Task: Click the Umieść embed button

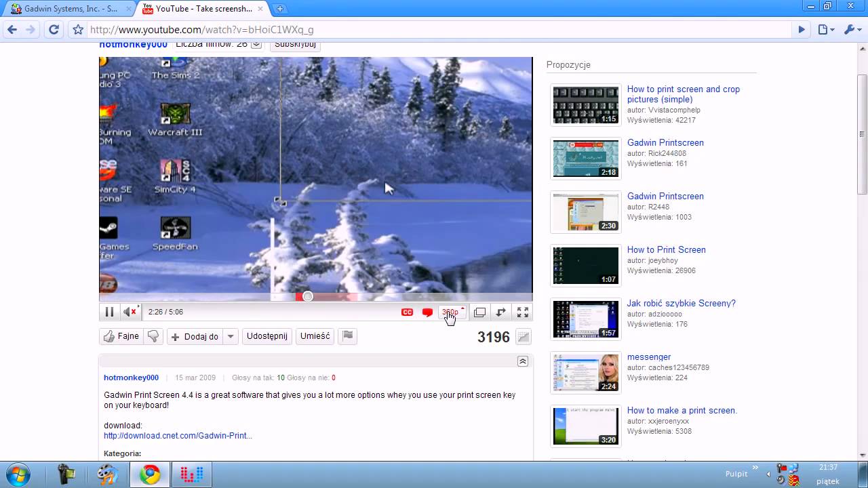Action: tap(315, 336)
